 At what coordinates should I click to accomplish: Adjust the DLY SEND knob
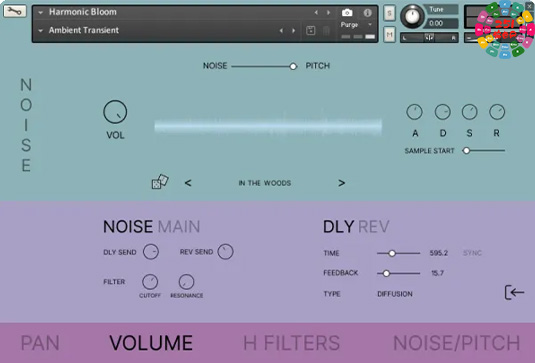click(x=151, y=252)
